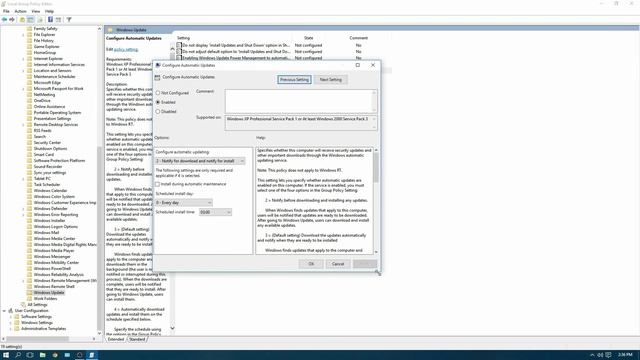Click the blue Help toolbar icon
The image size is (640, 360).
pos(50,20)
